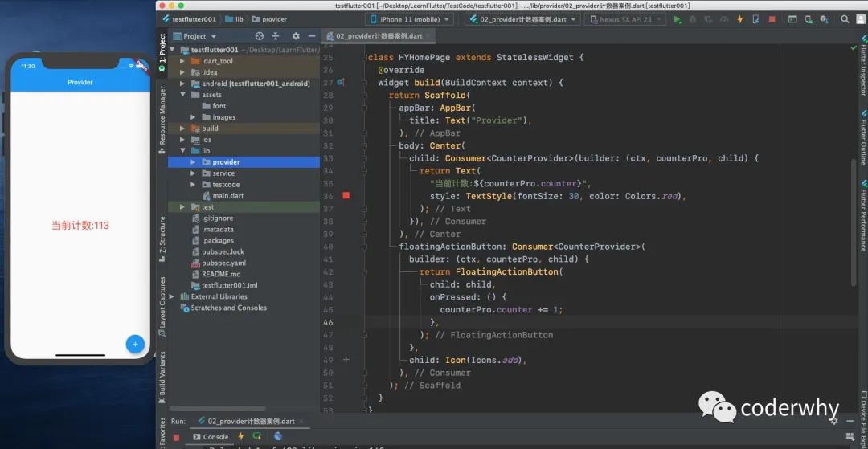Click provider breadcrumb in navigation bar
Viewport: 868px width, 449px height.
point(269,19)
